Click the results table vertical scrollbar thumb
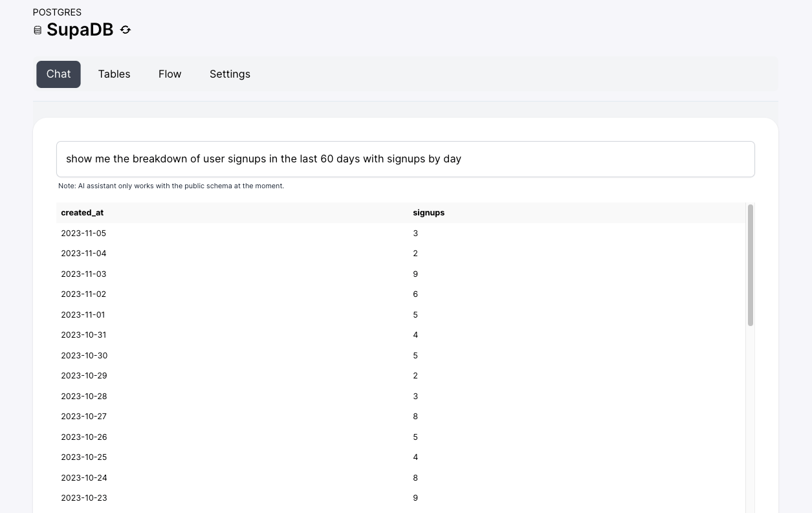Screen dimensions: 812x513 point(751,265)
